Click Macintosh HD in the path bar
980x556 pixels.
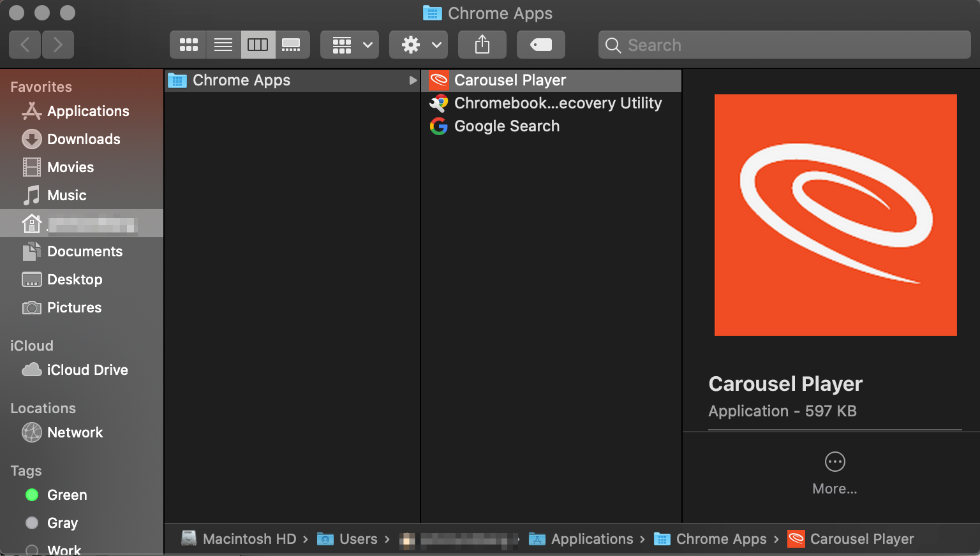[x=239, y=539]
